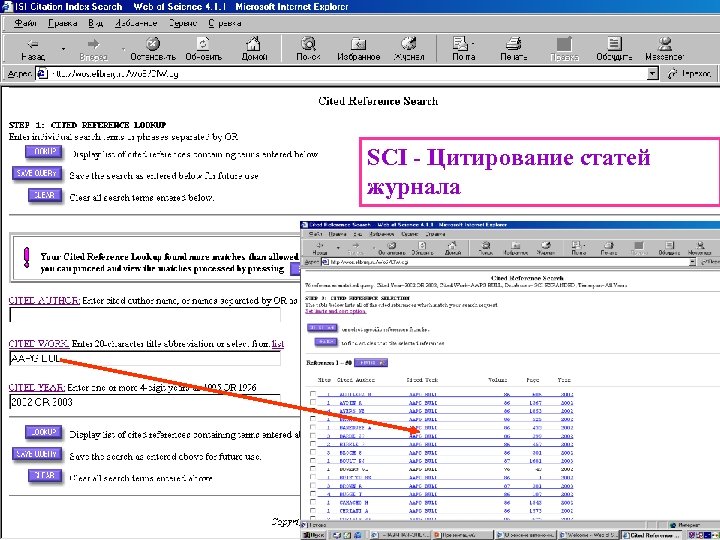
Task: Tick the first checkbox in the cited references table
Action: (313, 394)
